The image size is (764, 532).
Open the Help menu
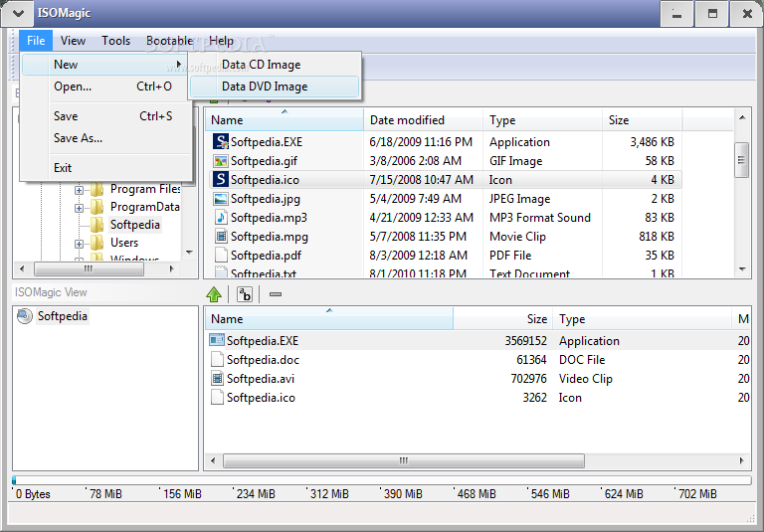coord(221,41)
